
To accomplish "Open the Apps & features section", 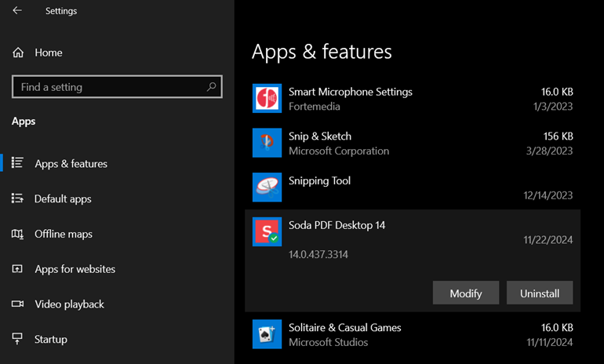I will (71, 164).
